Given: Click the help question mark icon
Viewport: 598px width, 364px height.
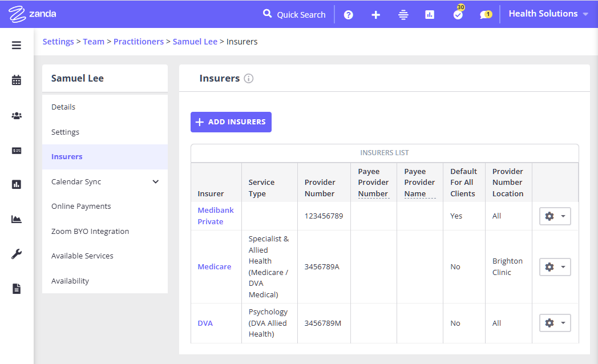Looking at the screenshot, I should coord(349,15).
